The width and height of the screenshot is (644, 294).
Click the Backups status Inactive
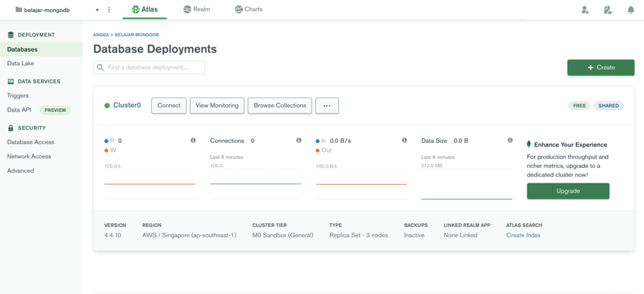(x=414, y=235)
